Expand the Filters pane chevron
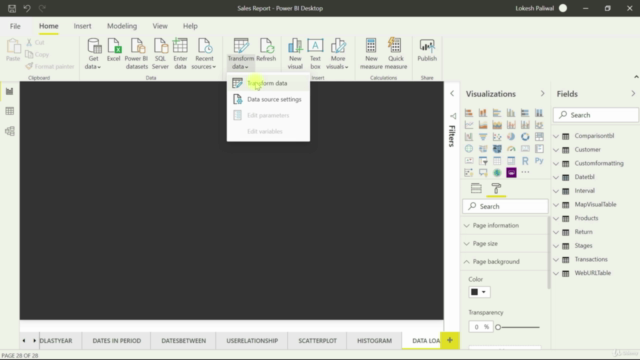The height and width of the screenshot is (360, 640). (x=452, y=93)
